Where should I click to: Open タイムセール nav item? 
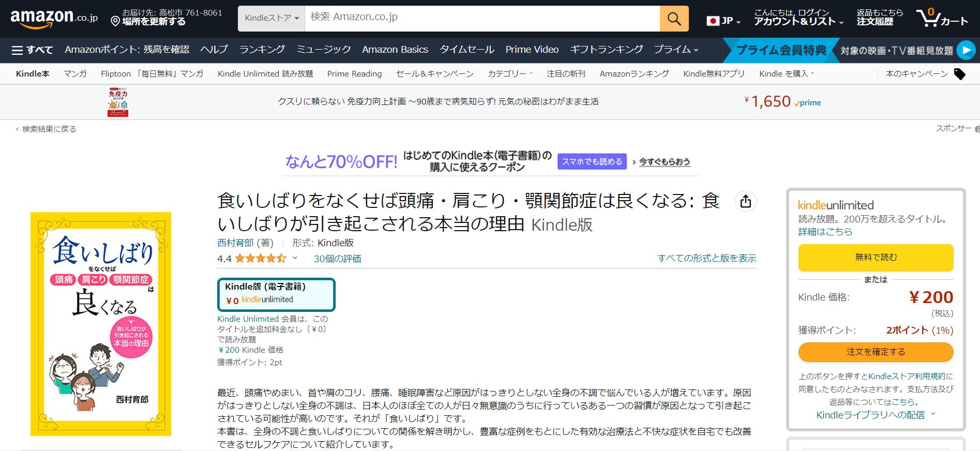click(x=467, y=50)
